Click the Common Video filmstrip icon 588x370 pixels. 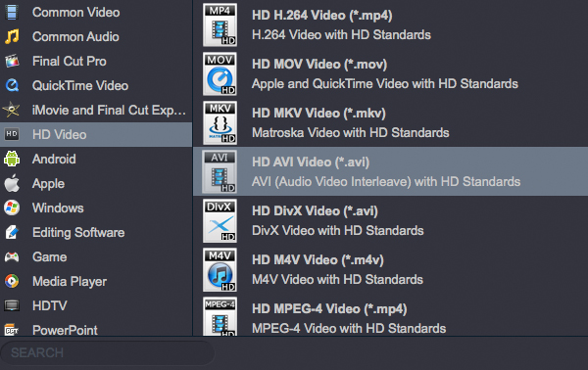tap(12, 12)
